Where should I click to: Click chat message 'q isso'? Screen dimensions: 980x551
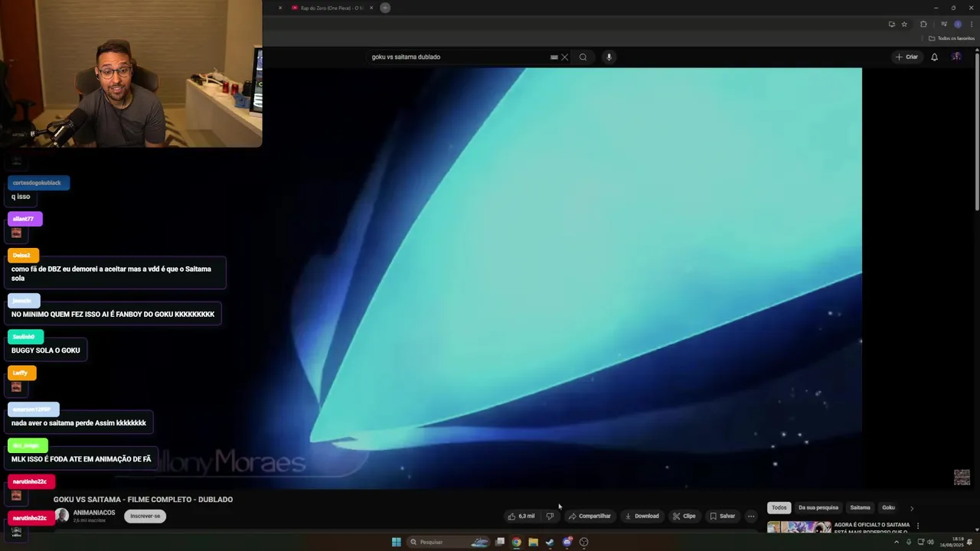point(21,197)
